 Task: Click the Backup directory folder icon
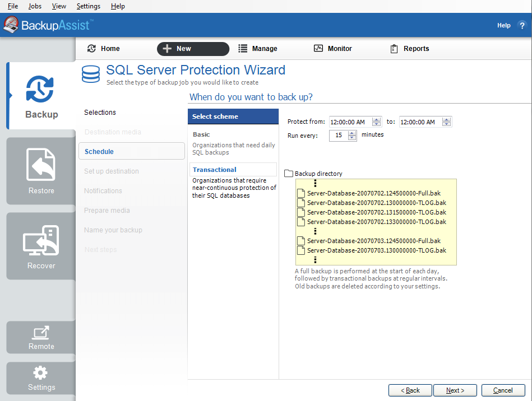288,173
